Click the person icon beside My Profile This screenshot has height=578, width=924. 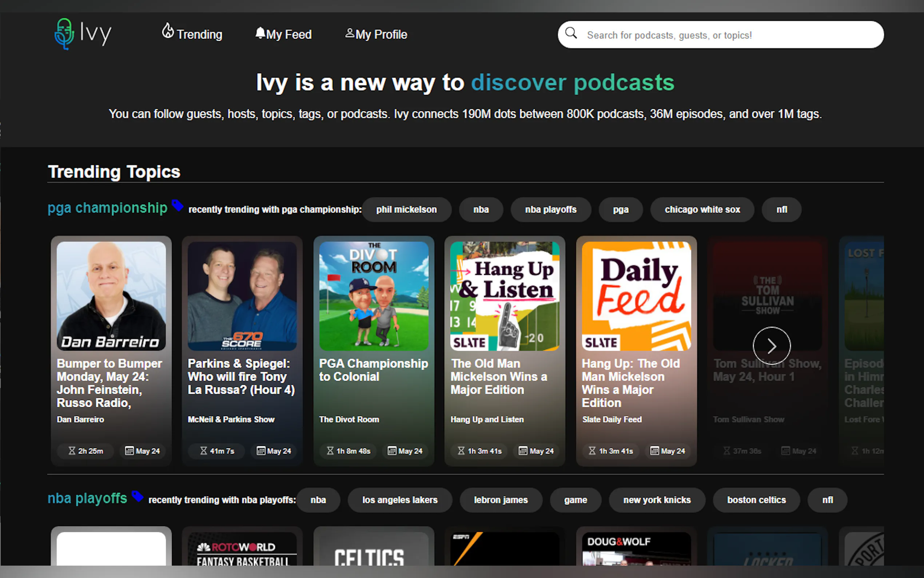coord(350,33)
